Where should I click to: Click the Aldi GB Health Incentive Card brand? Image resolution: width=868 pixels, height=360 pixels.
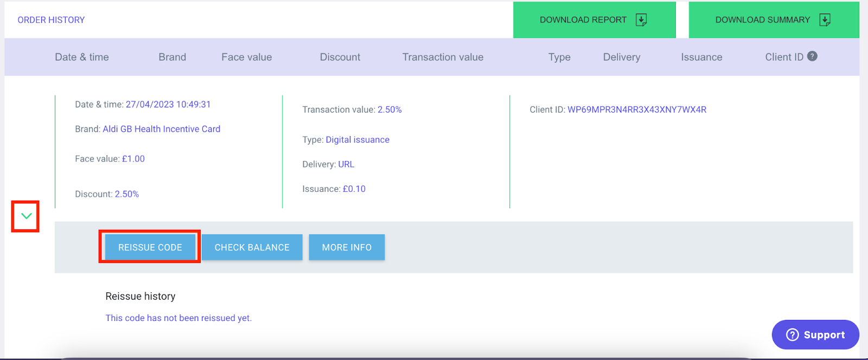[162, 129]
